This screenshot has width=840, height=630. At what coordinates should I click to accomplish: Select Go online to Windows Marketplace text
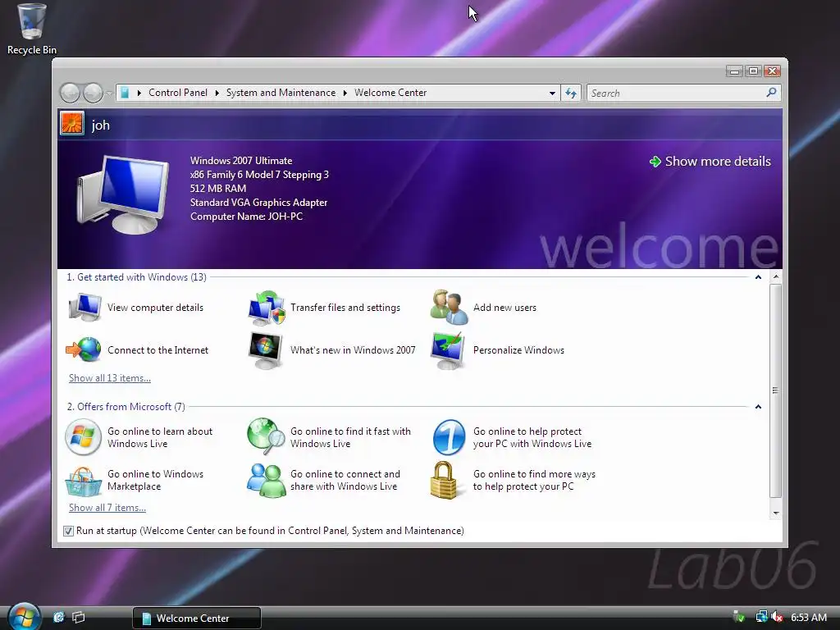pos(155,480)
